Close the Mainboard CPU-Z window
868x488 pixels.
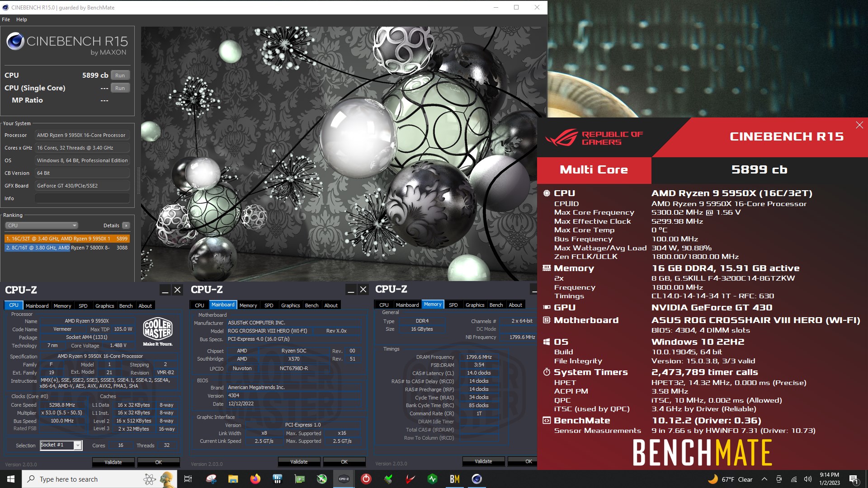coord(363,290)
